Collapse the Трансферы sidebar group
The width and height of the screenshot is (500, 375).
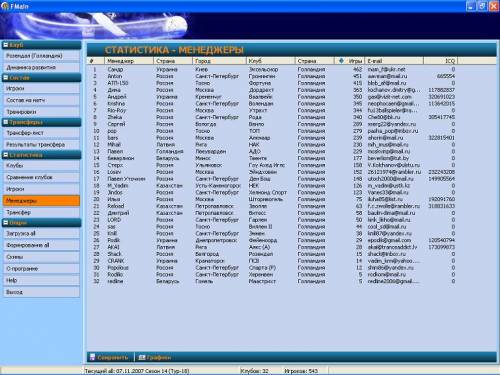pos(6,122)
